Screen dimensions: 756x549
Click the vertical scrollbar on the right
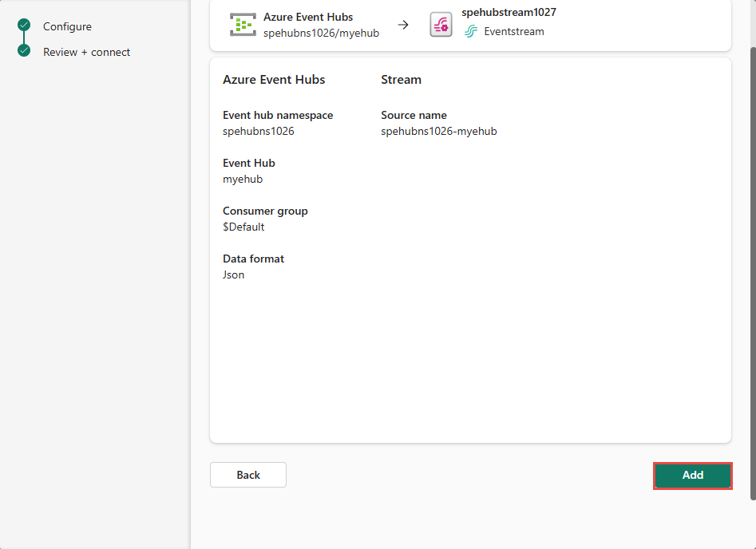coord(751,271)
